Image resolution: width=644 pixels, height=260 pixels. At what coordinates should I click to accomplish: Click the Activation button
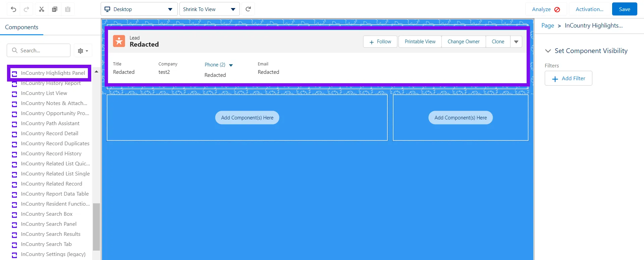click(x=589, y=9)
